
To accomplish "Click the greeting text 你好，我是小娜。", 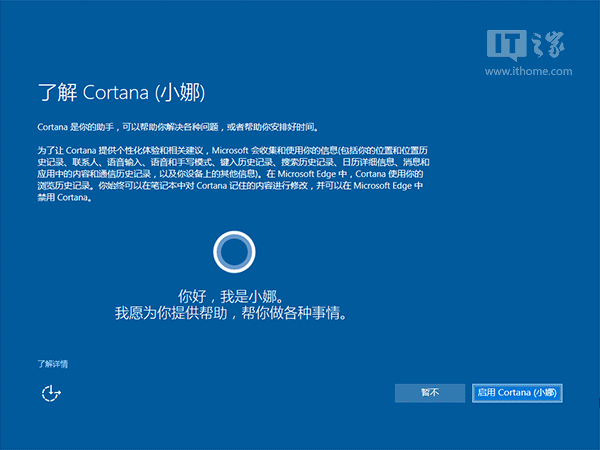I will coord(231,296).
